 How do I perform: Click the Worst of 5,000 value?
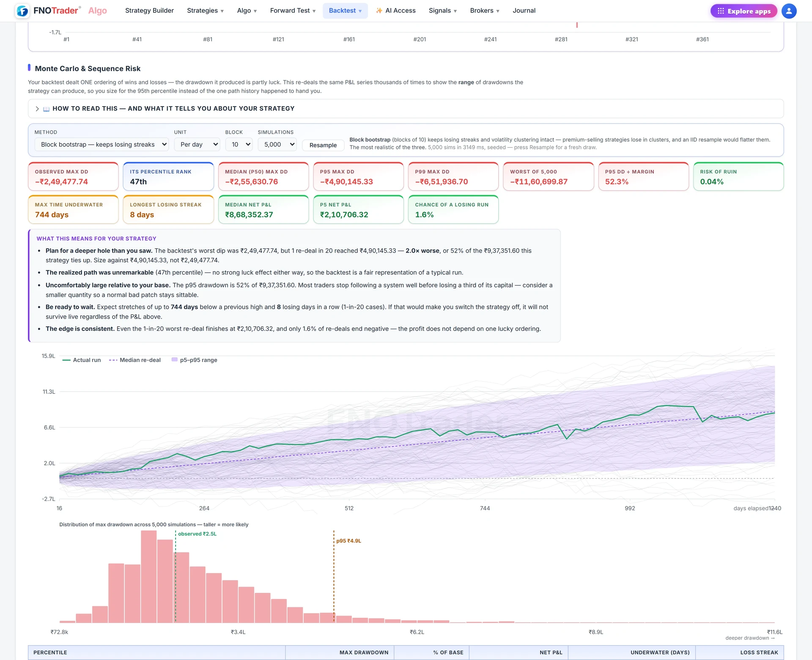point(539,181)
